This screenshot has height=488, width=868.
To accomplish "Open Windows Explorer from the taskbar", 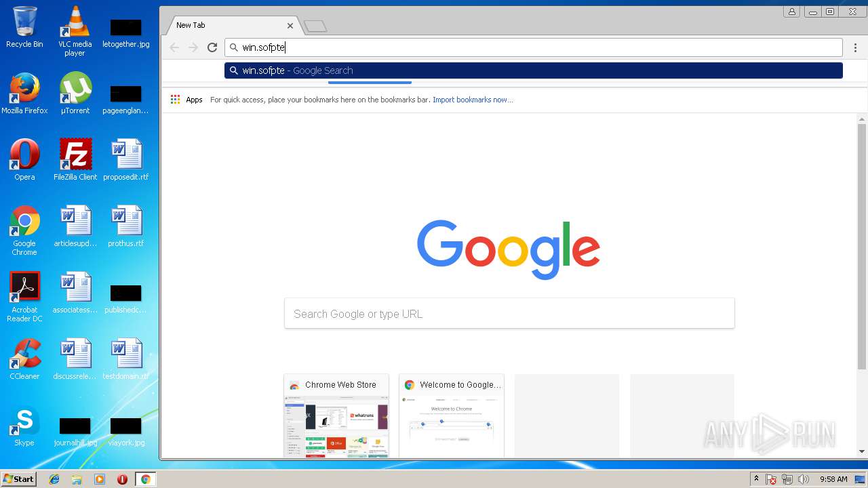I will [x=77, y=479].
